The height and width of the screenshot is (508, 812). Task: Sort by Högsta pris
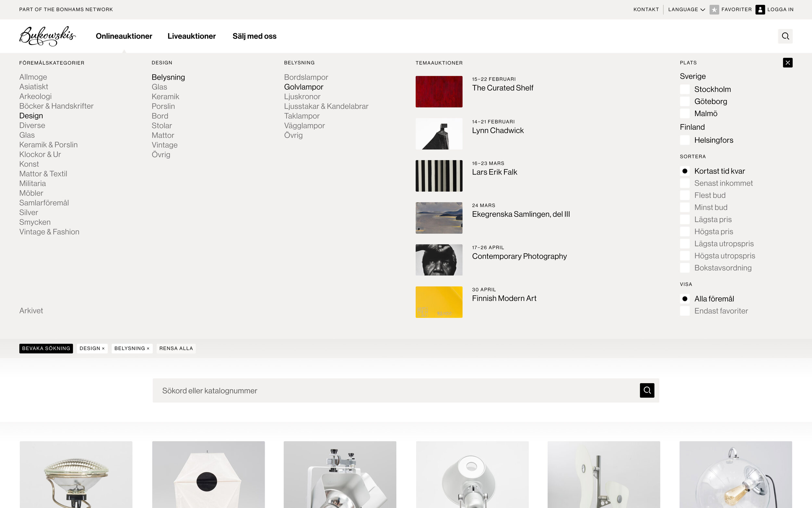coord(685,231)
